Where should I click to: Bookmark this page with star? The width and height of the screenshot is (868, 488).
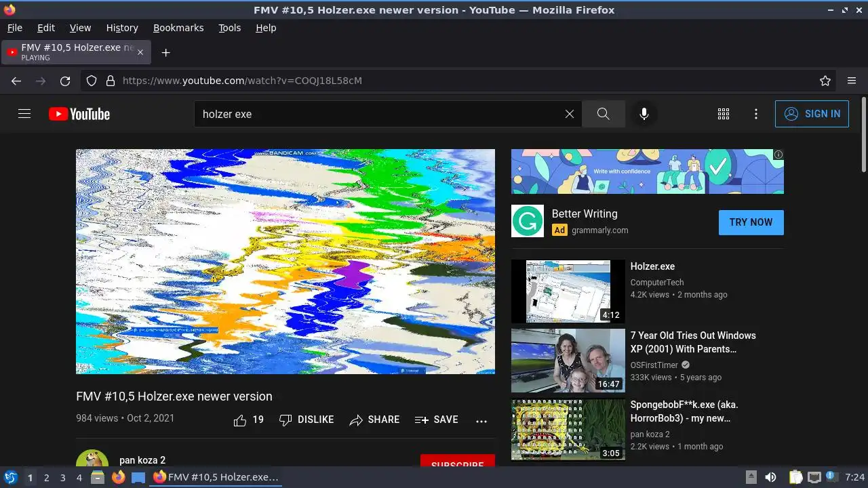(x=825, y=81)
